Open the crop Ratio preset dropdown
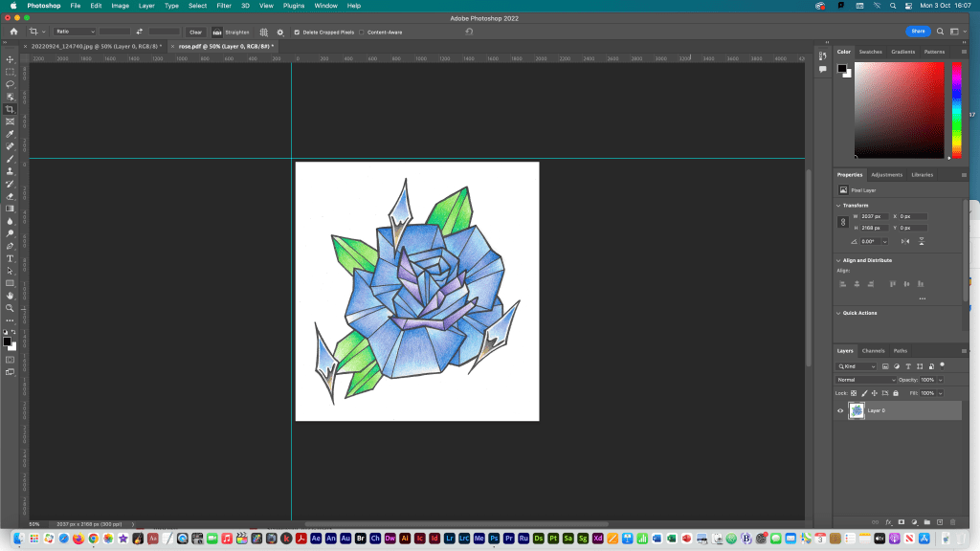The width and height of the screenshot is (980, 551). [75, 32]
